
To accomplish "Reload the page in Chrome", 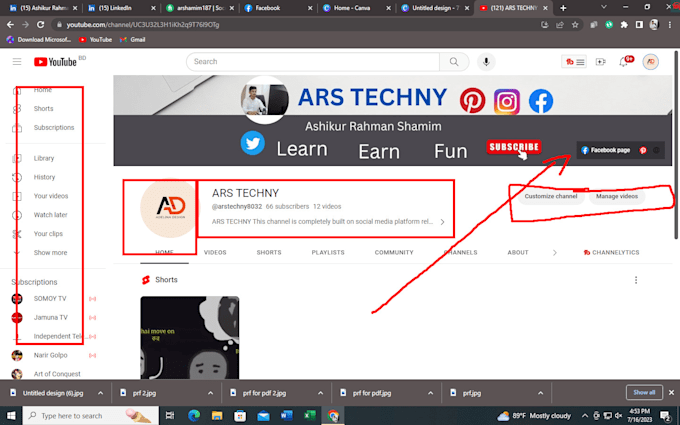I will click(40, 25).
